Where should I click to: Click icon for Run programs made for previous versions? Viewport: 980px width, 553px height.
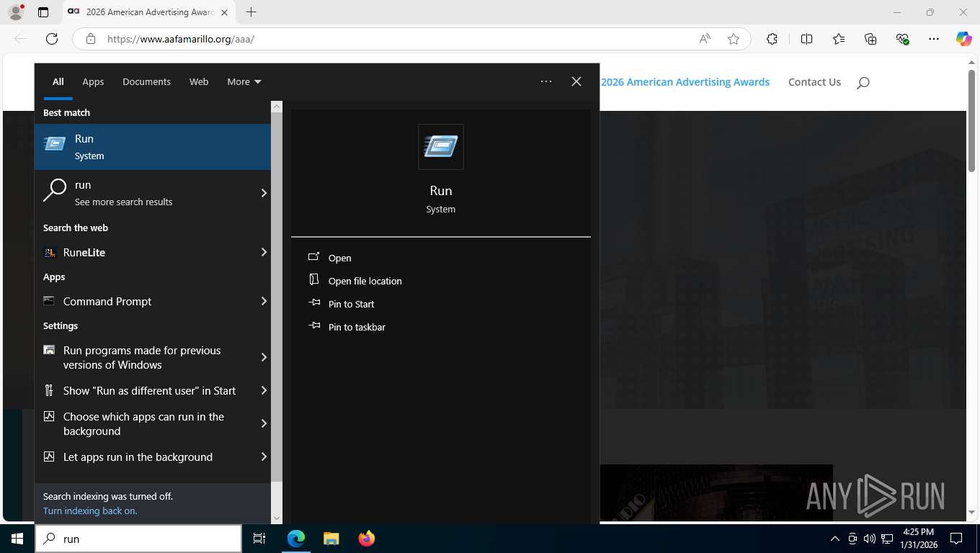pos(49,350)
